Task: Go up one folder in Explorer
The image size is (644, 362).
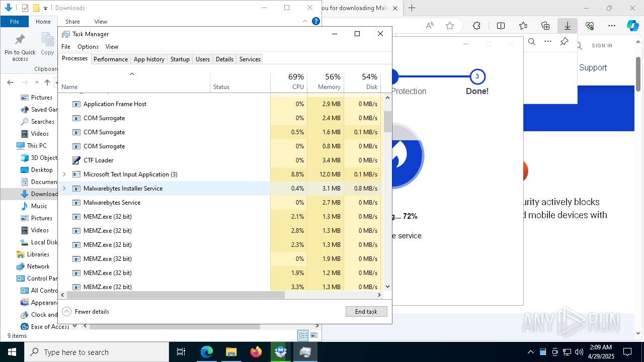Action: pos(47,82)
